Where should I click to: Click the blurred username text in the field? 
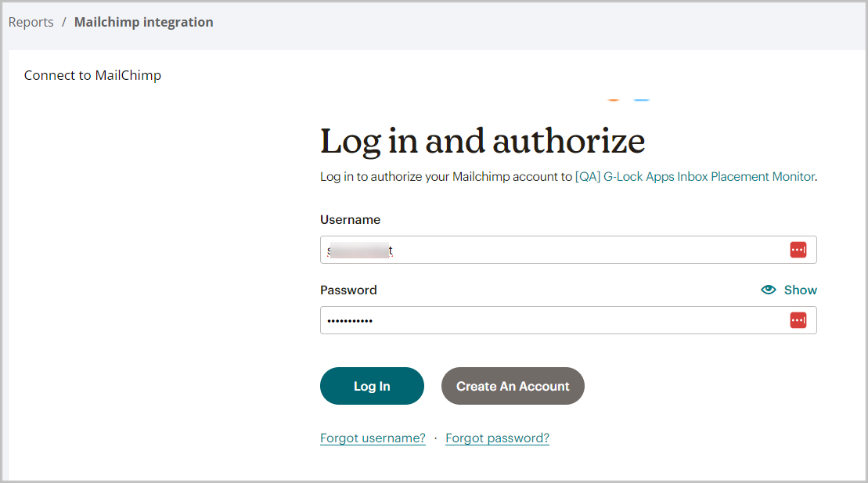click(360, 251)
